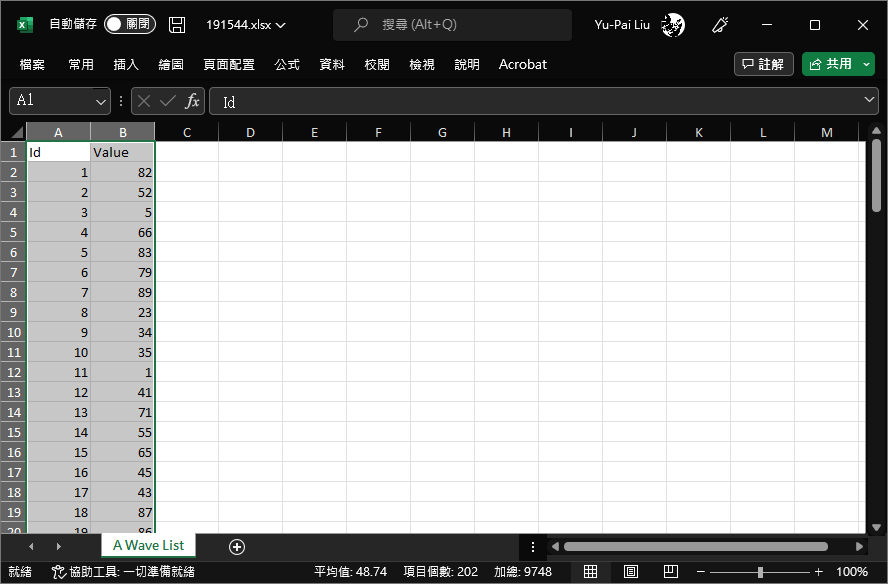This screenshot has height=584, width=888.
Task: Select row 1 header
Action: tap(14, 152)
